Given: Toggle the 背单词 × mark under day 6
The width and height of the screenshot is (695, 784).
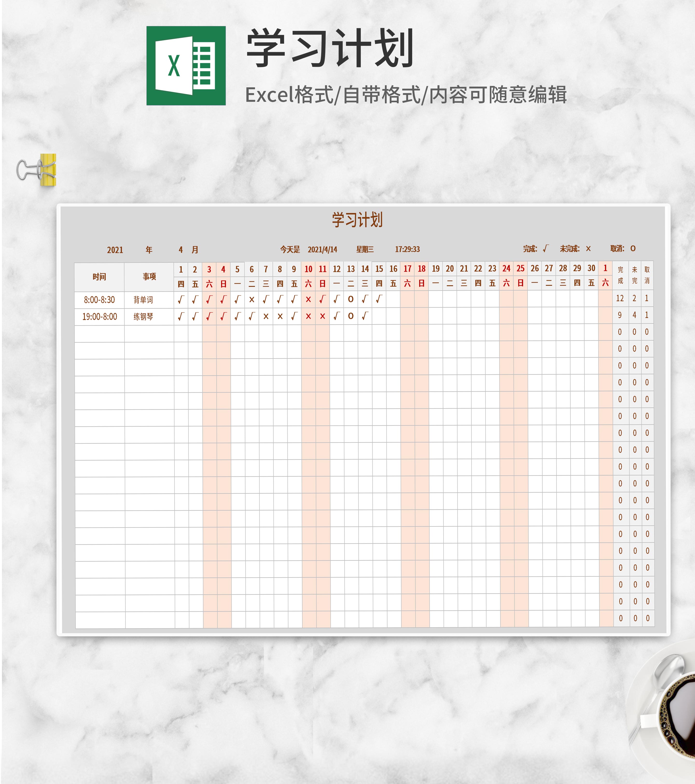Looking at the screenshot, I should coord(252,300).
